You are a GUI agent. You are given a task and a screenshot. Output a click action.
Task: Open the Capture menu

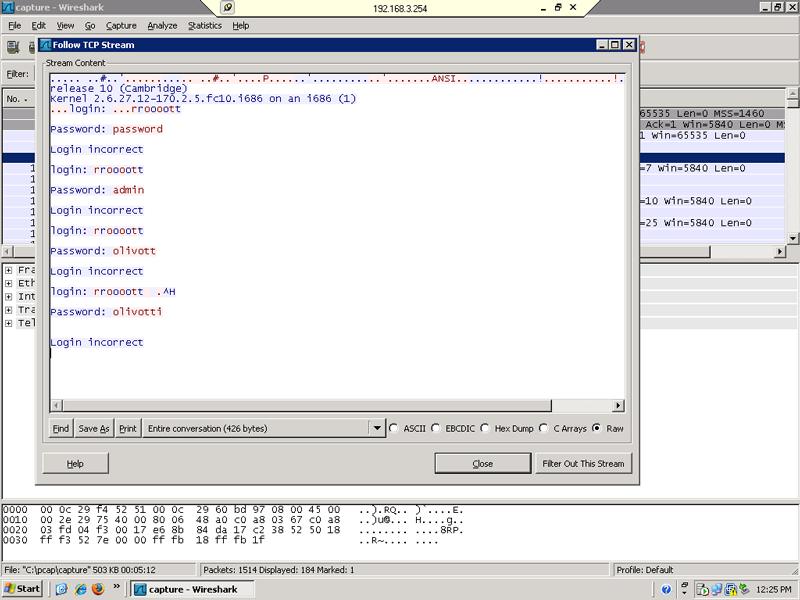(121, 26)
